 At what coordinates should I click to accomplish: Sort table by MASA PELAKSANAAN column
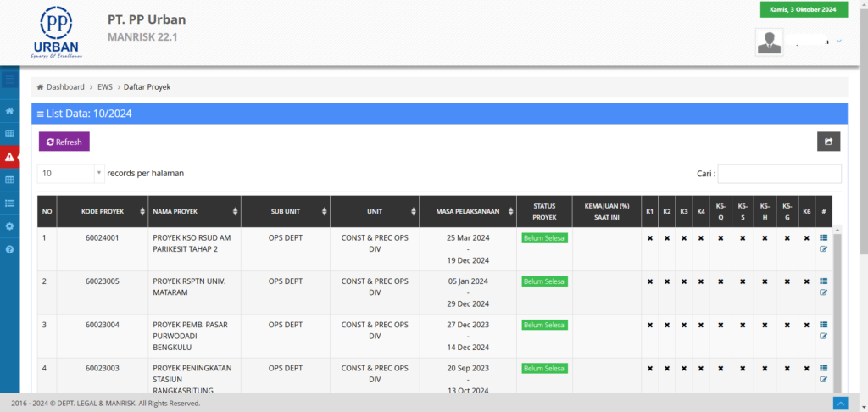pyautogui.click(x=468, y=211)
